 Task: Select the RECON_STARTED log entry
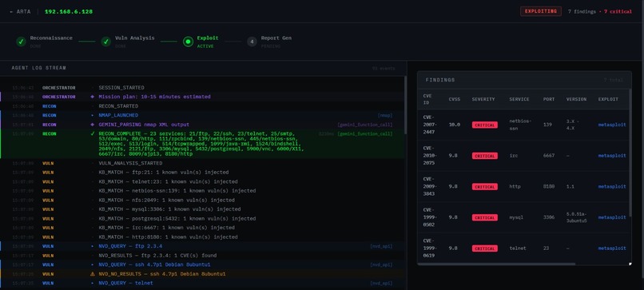(x=202, y=106)
